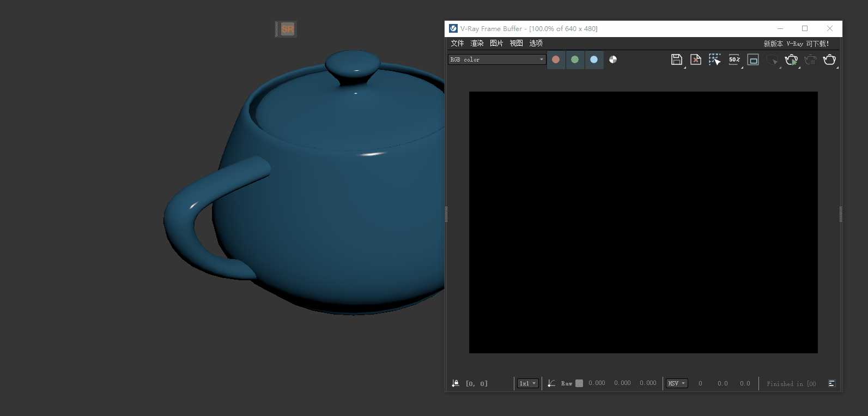
Task: Open the 文件 menu
Action: pyautogui.click(x=457, y=44)
